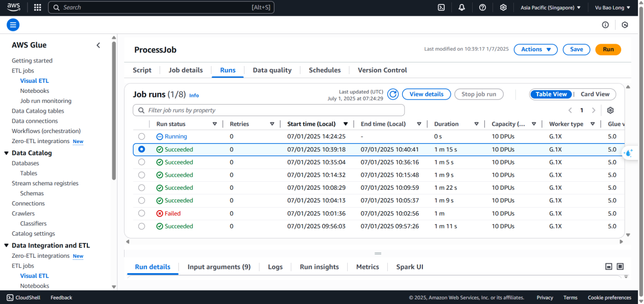The width and height of the screenshot is (644, 304).
Task: Switch to Table View
Action: click(x=551, y=94)
